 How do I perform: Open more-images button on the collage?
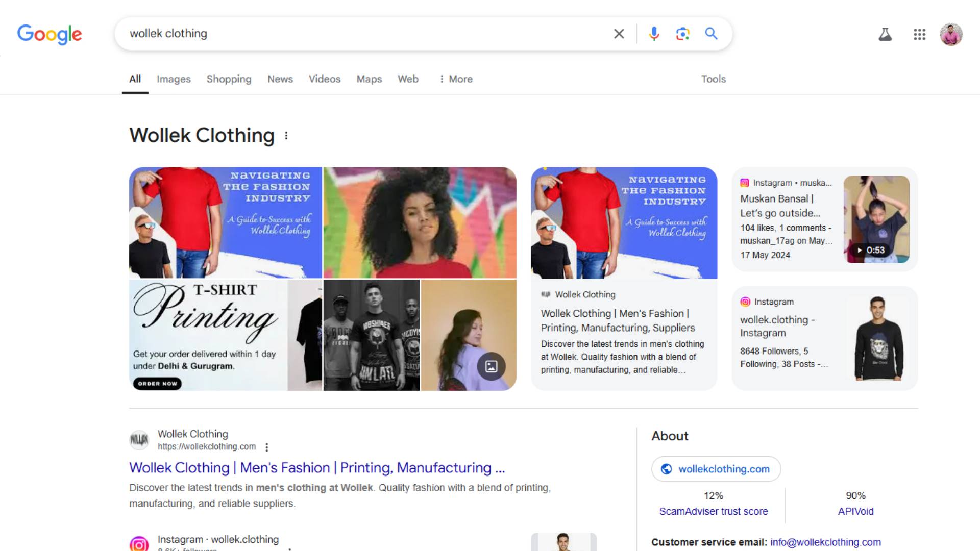pyautogui.click(x=491, y=366)
